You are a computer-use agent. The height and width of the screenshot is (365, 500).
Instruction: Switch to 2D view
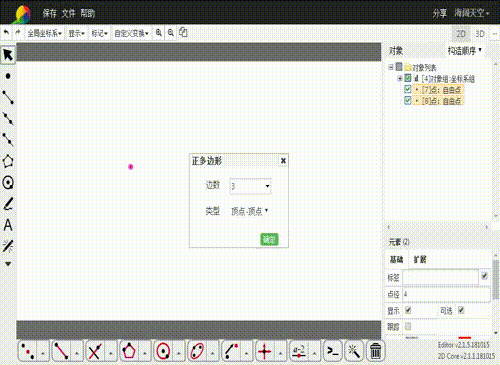point(461,34)
